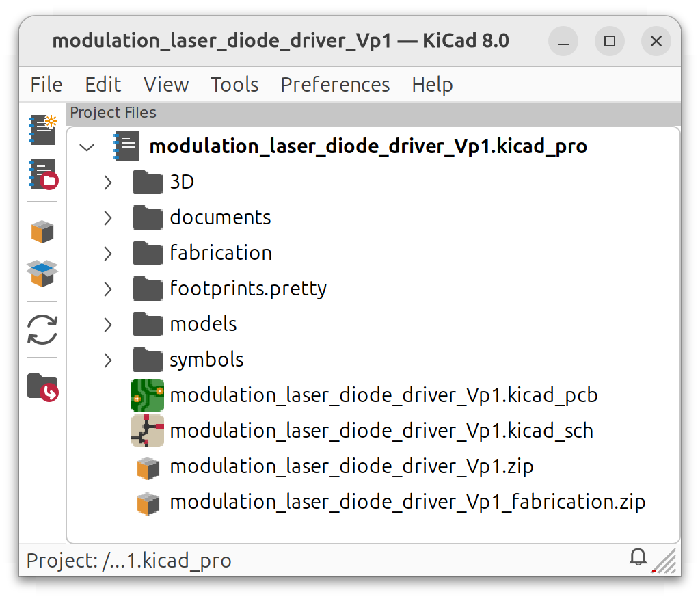Open the File menu
The height and width of the screenshot is (599, 700).
45,84
